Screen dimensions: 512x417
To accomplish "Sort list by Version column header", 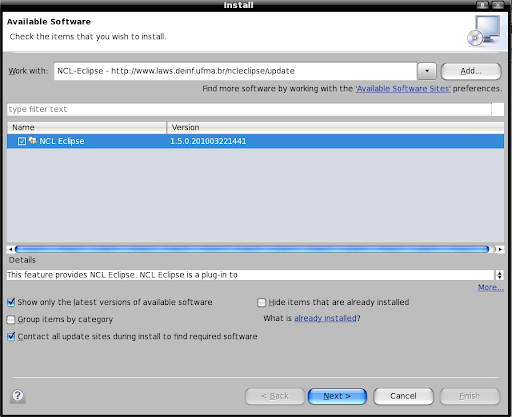I will coord(335,127).
